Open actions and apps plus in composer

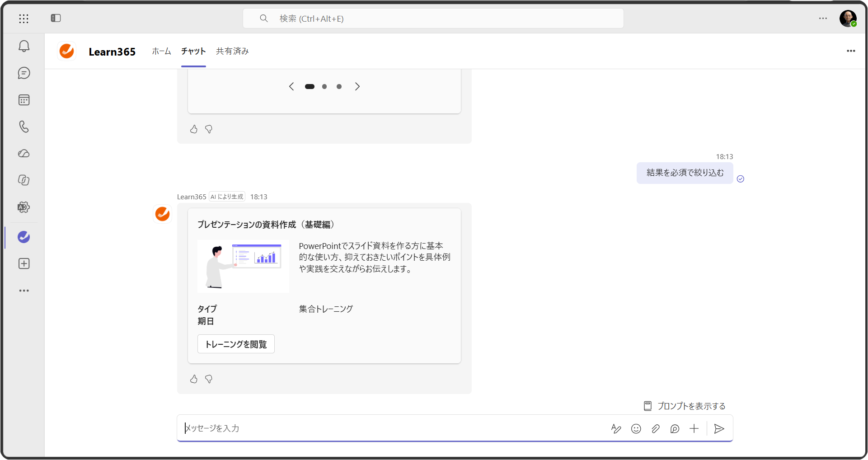(694, 429)
